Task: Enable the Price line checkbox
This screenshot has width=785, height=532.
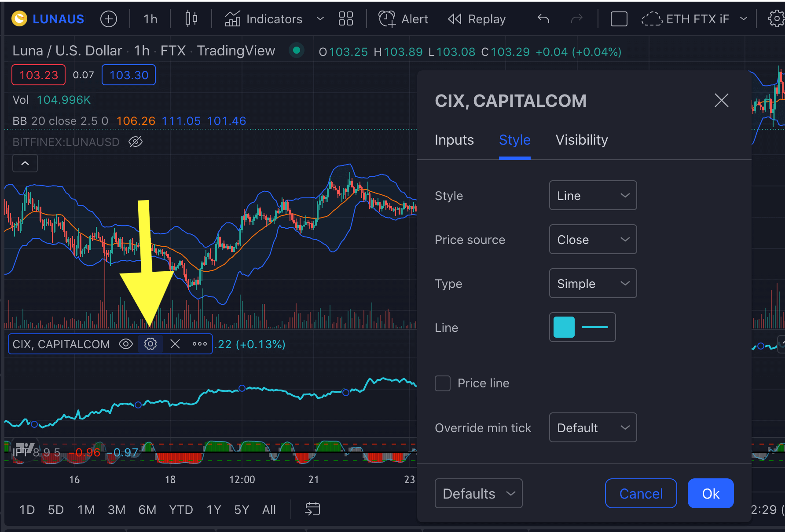Action: point(443,383)
